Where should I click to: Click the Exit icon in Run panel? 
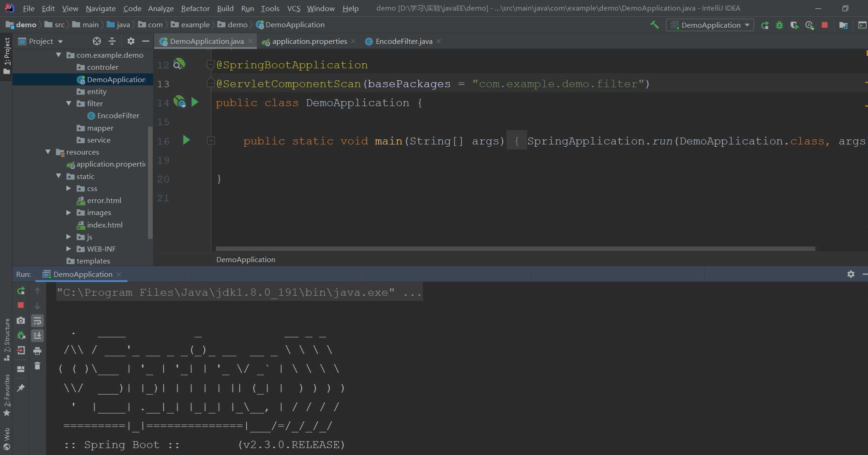coord(21,351)
